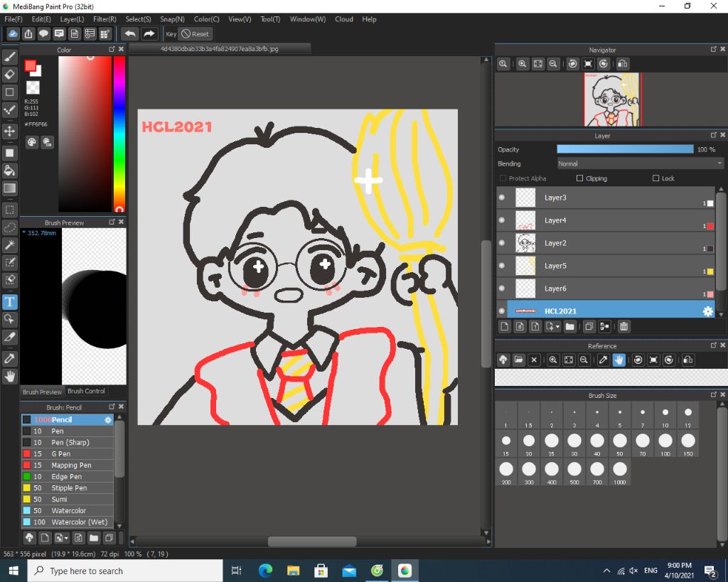Open the Layer menu

tap(72, 19)
